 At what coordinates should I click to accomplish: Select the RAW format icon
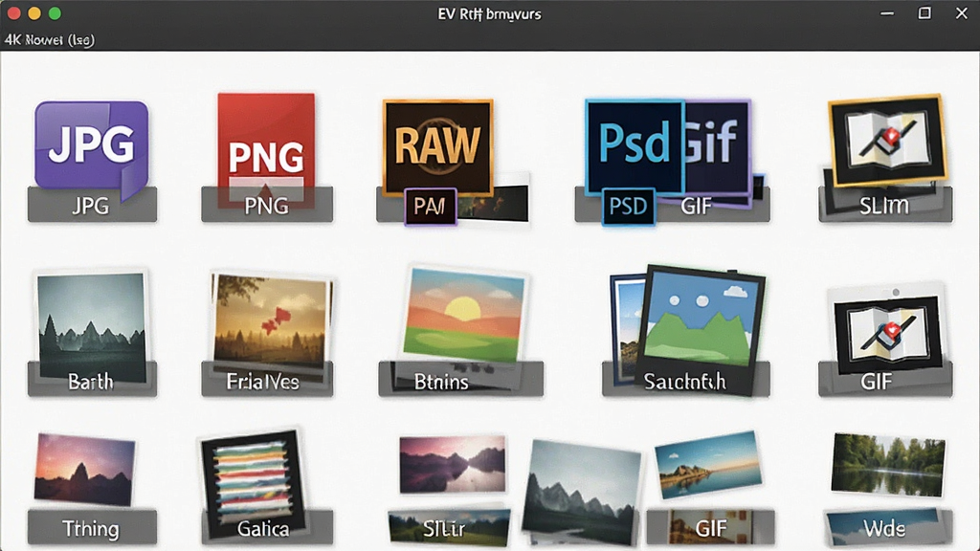[x=437, y=146]
